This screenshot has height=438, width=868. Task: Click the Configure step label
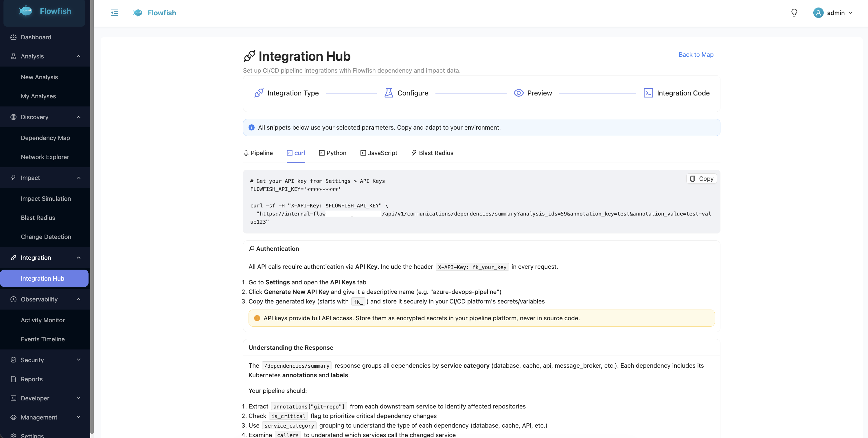coord(413,93)
